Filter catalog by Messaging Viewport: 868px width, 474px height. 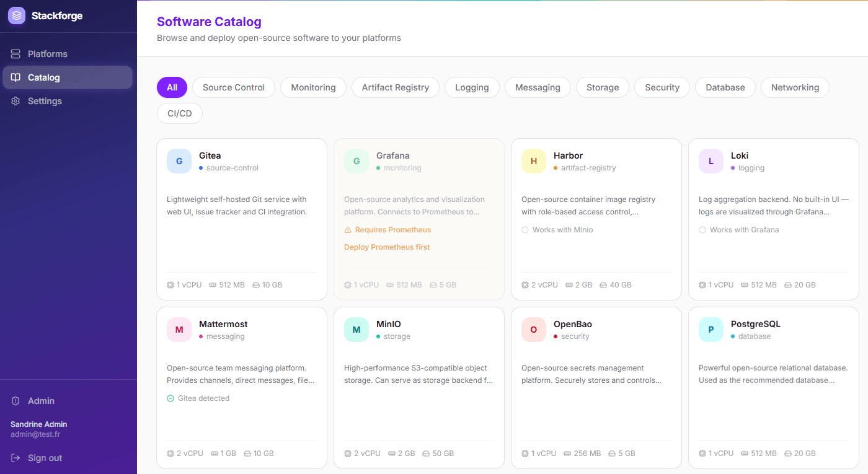(538, 87)
